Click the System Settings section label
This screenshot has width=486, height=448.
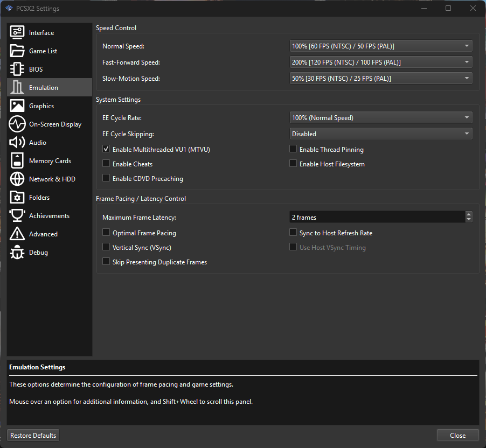[x=118, y=100]
